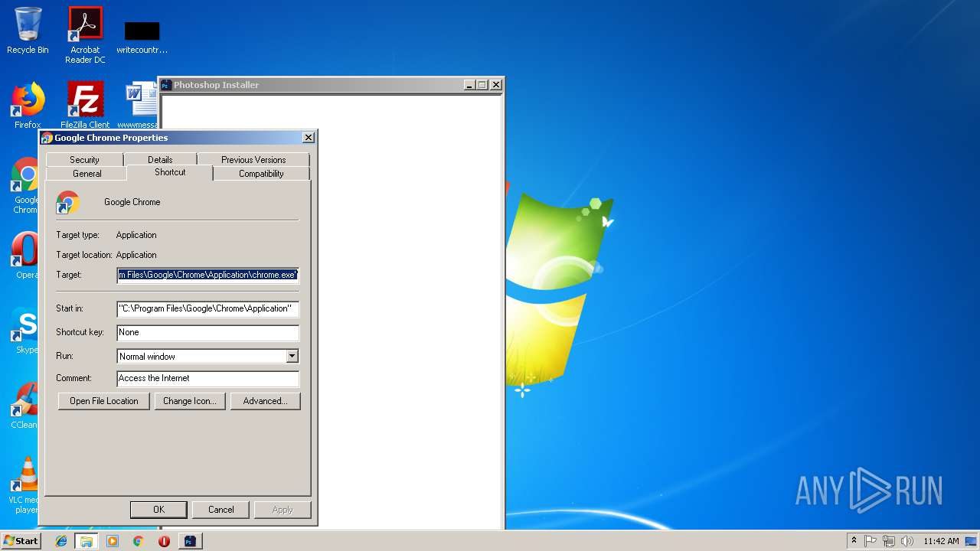Image resolution: width=980 pixels, height=551 pixels.
Task: Open the Firefox desktop shortcut
Action: tap(28, 105)
